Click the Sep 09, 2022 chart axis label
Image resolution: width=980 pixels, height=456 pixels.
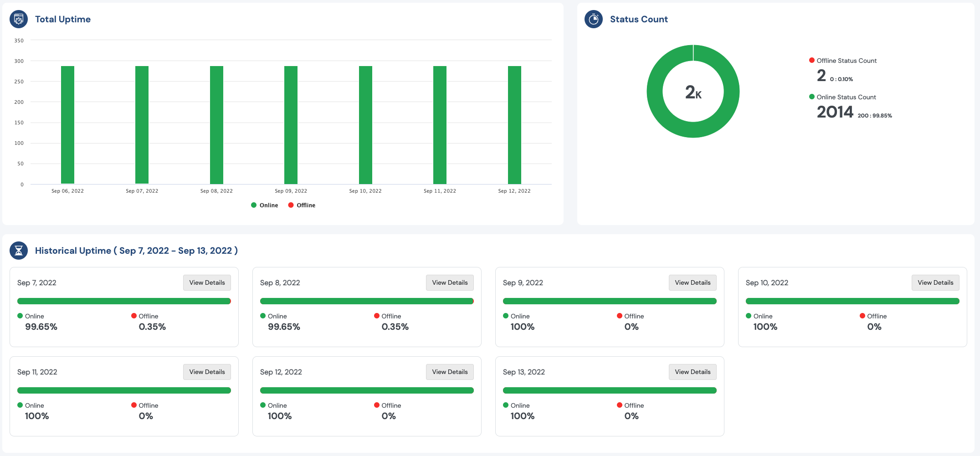291,191
